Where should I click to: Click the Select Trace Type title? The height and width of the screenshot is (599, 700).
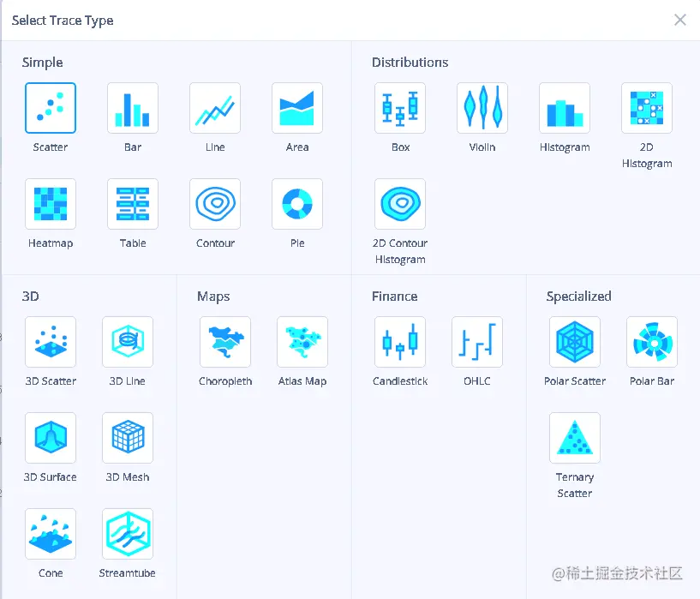pyautogui.click(x=63, y=21)
